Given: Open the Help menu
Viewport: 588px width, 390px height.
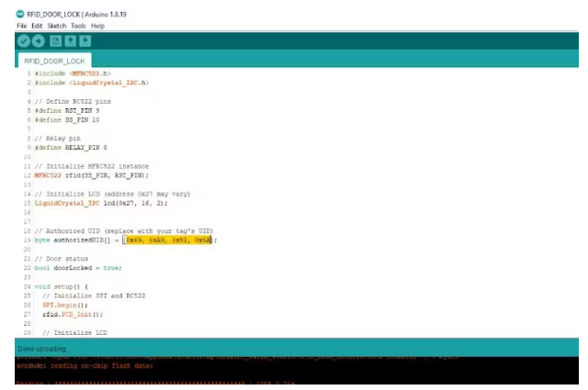Looking at the screenshot, I should click(97, 26).
